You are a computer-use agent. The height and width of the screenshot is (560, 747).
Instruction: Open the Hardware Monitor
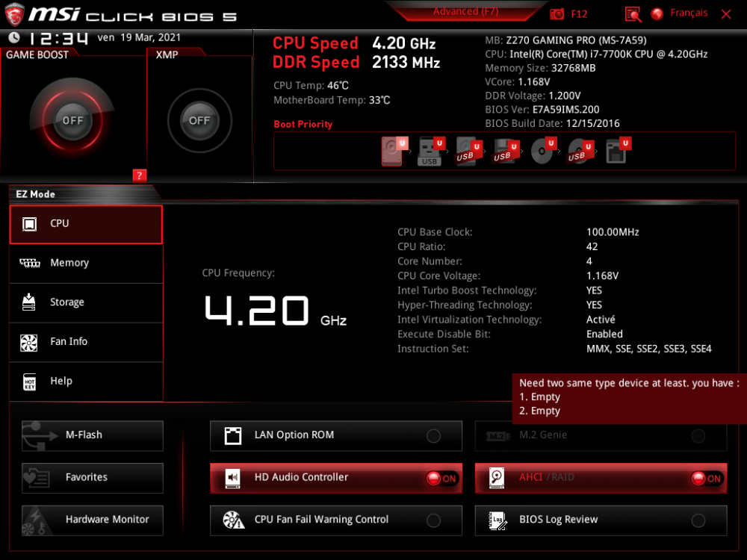[x=93, y=520]
